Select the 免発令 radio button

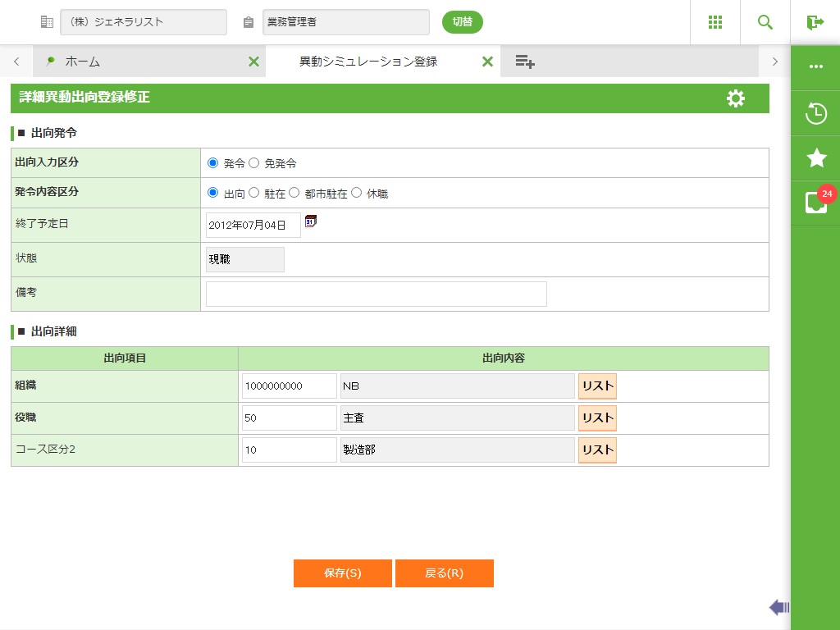pos(254,163)
